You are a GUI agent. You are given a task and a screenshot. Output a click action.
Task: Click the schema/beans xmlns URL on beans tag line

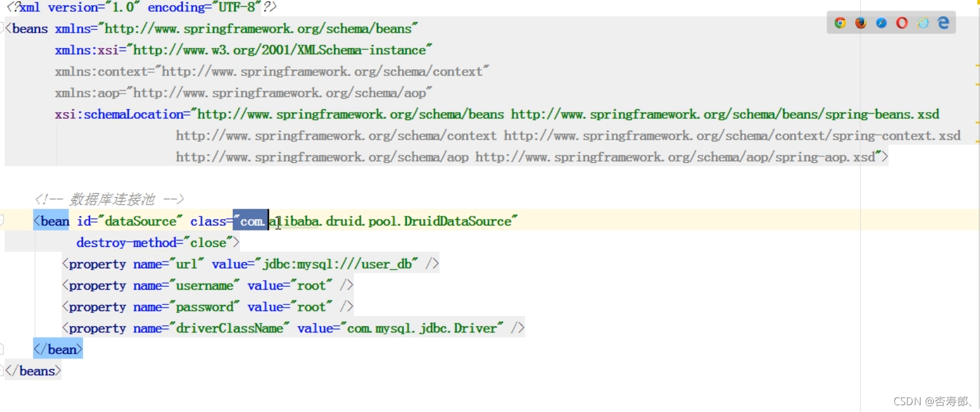point(259,29)
